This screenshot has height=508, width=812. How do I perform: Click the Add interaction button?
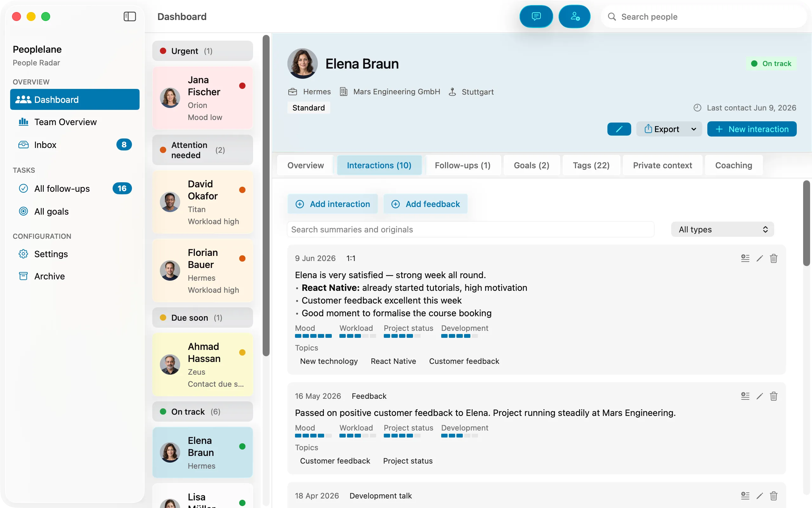332,204
